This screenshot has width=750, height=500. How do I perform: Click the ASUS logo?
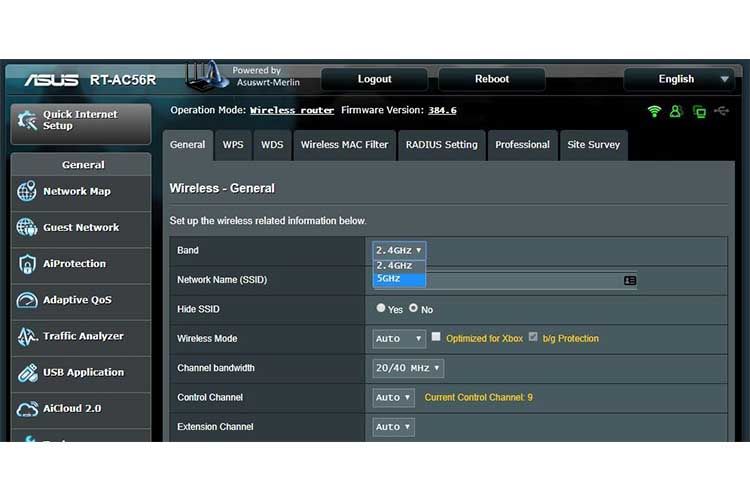(52, 80)
